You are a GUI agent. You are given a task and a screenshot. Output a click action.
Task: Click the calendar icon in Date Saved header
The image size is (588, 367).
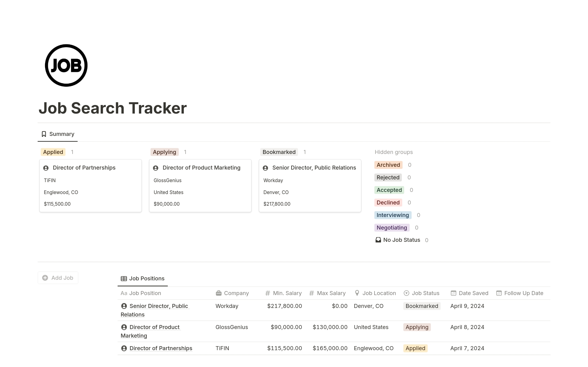tap(454, 293)
